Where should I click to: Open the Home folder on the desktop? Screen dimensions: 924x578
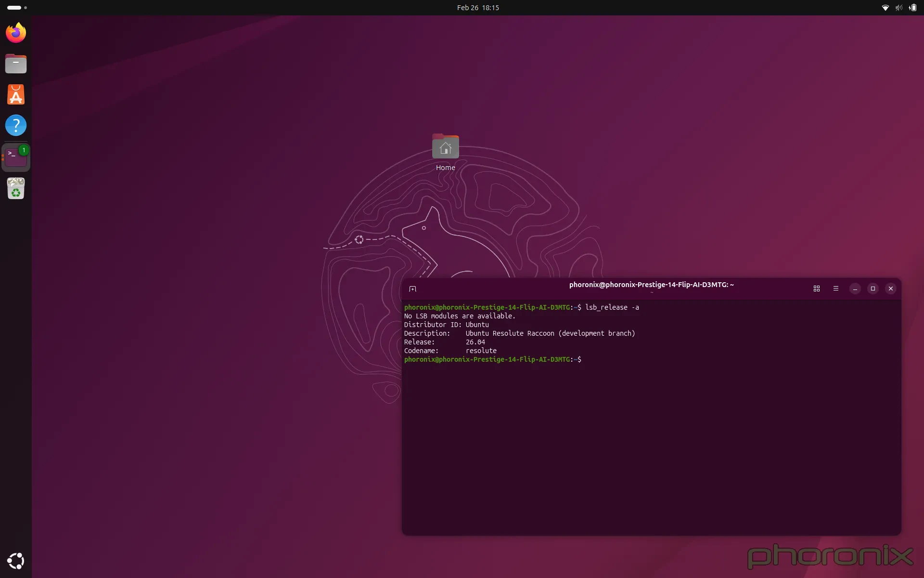(x=445, y=147)
